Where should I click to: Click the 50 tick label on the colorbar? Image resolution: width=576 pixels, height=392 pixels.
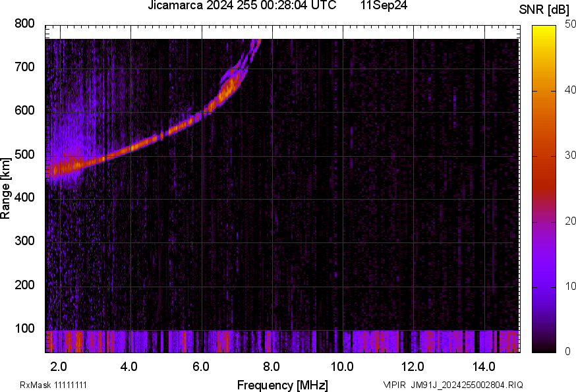coord(570,24)
